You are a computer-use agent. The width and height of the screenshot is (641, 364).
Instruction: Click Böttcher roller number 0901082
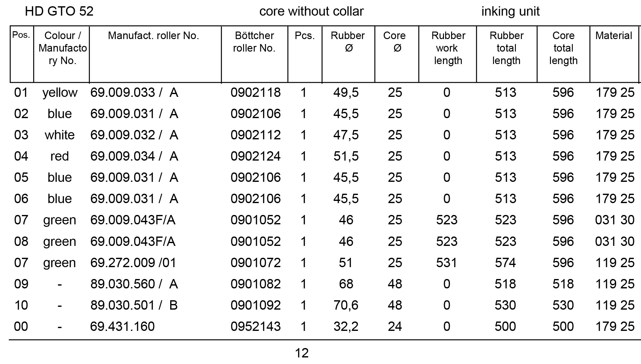click(x=255, y=284)
